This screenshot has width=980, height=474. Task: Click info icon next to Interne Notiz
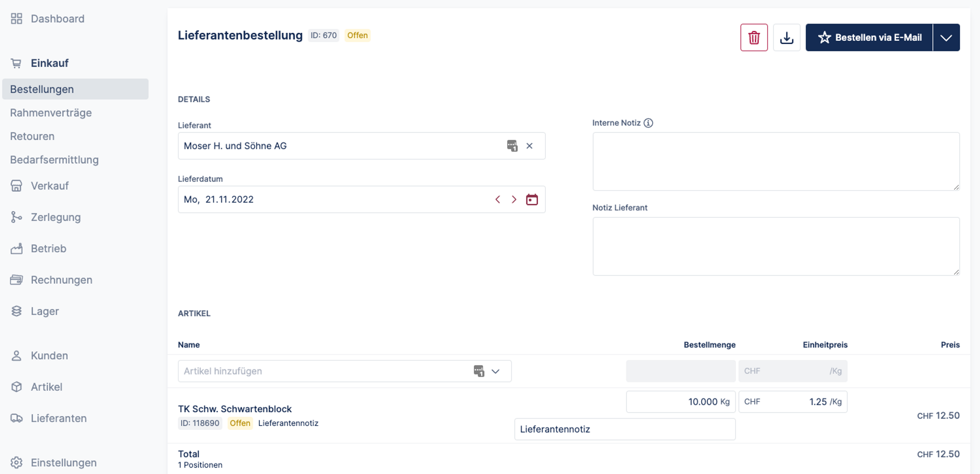click(648, 123)
